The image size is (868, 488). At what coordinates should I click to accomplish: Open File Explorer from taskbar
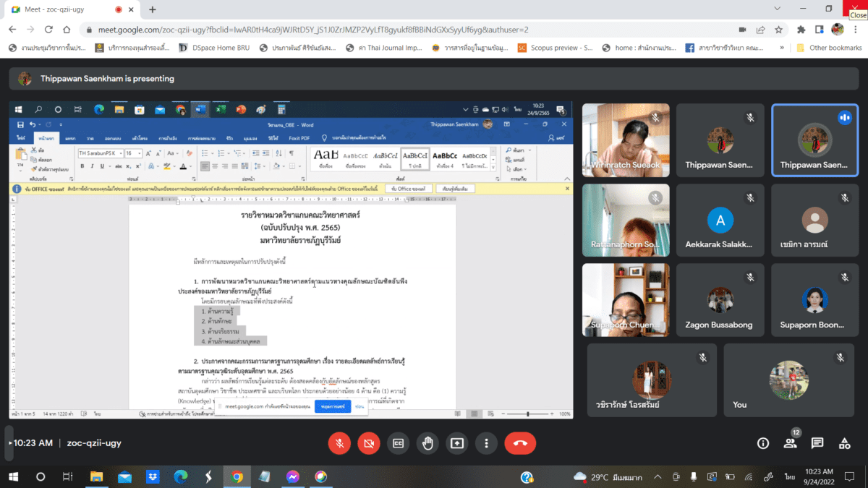coord(96,477)
